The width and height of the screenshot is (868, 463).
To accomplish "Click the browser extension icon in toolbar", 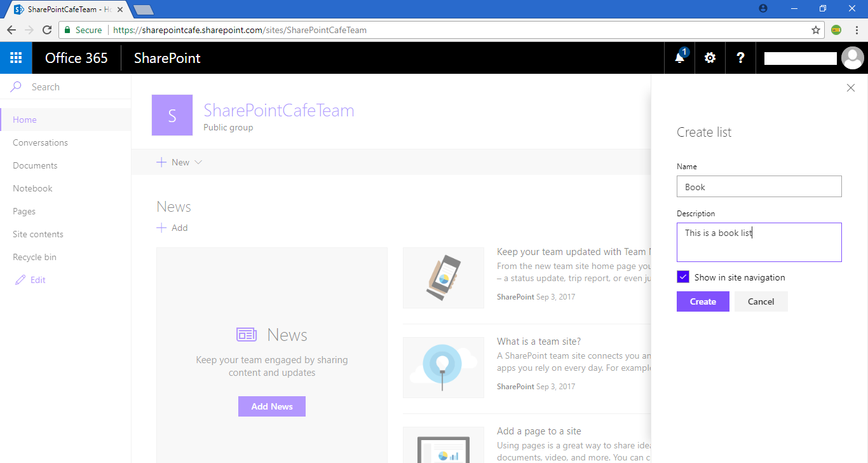I will click(x=836, y=30).
